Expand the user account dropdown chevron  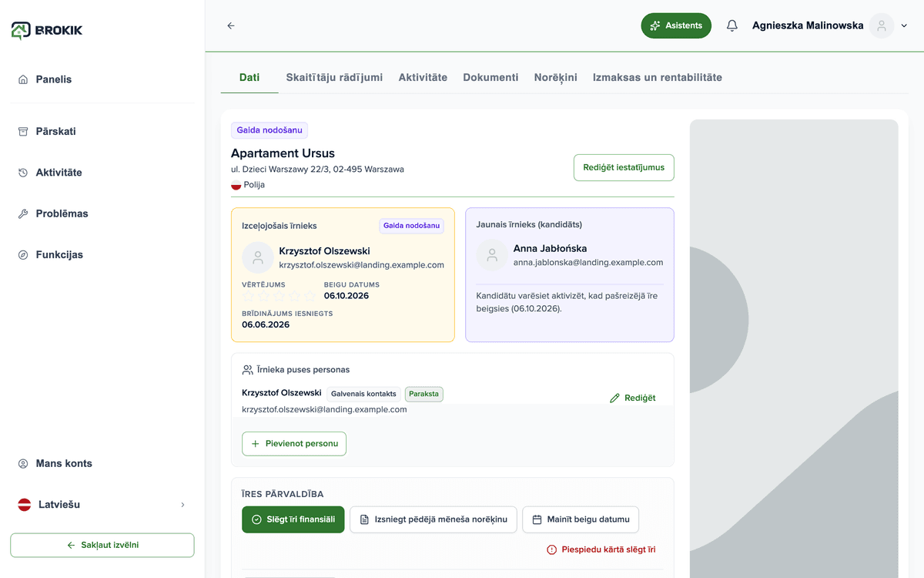point(905,25)
